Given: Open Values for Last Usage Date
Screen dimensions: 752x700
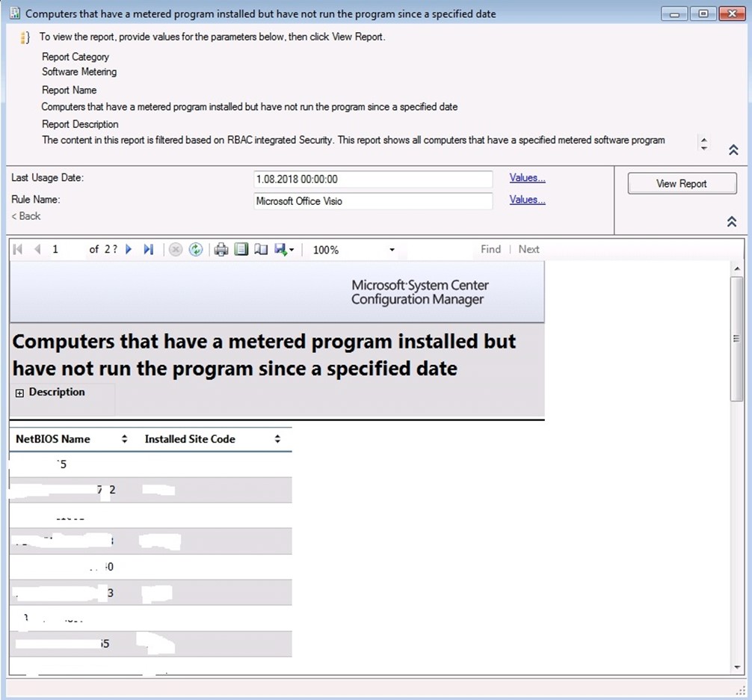Looking at the screenshot, I should (527, 178).
